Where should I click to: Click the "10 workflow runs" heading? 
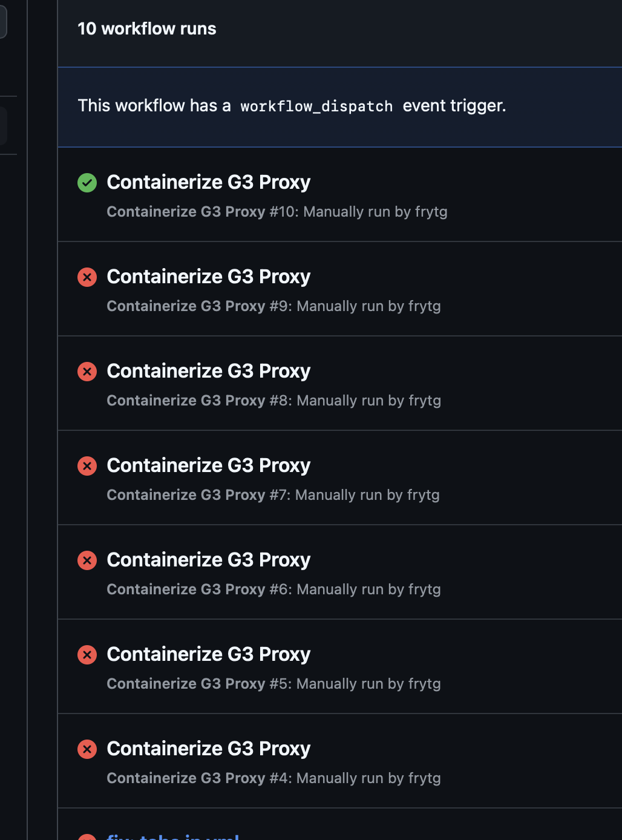pos(147,28)
